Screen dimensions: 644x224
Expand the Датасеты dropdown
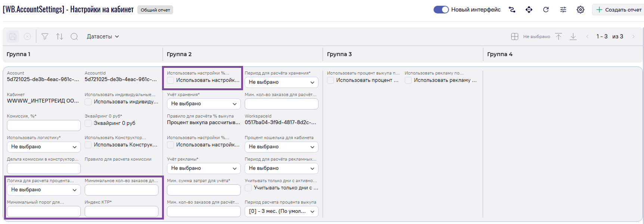point(103,37)
